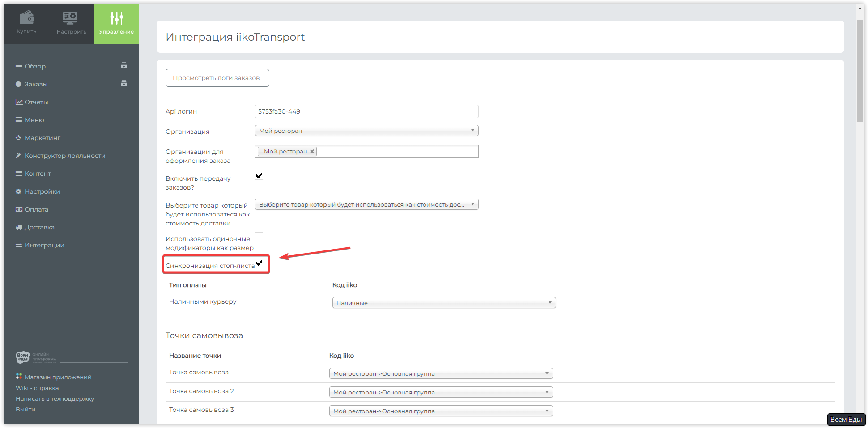Enable Использовать одиночные модификаторы как размер checkbox
Image resolution: width=868 pixels, height=428 pixels.
(259, 236)
